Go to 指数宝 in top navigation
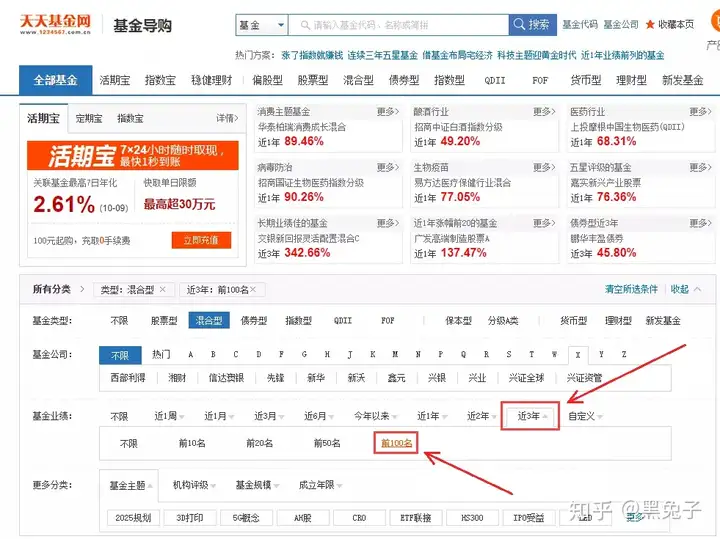 pos(160,80)
